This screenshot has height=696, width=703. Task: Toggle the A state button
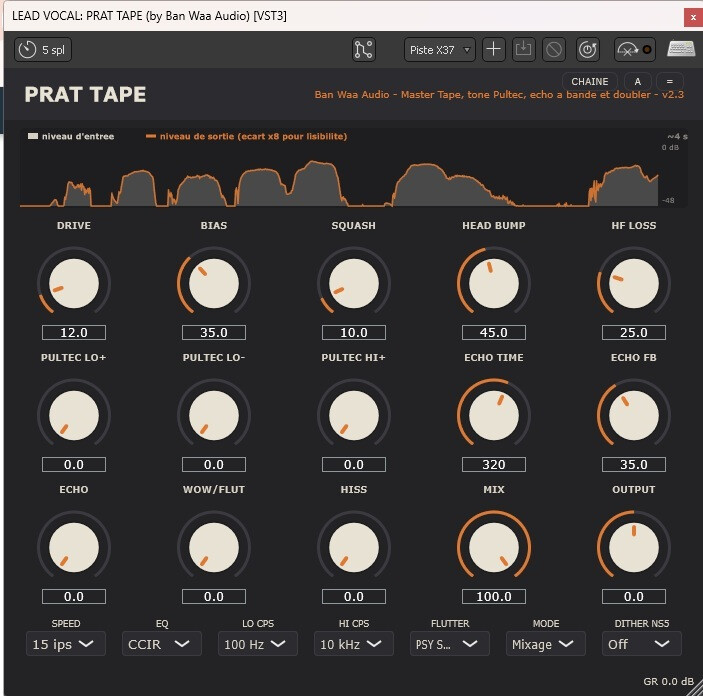click(637, 82)
